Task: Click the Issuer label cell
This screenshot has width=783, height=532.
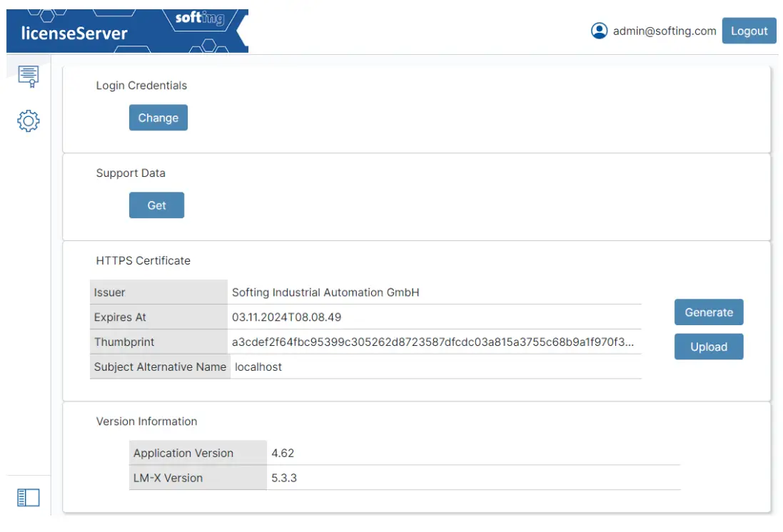Action: pyautogui.click(x=158, y=292)
